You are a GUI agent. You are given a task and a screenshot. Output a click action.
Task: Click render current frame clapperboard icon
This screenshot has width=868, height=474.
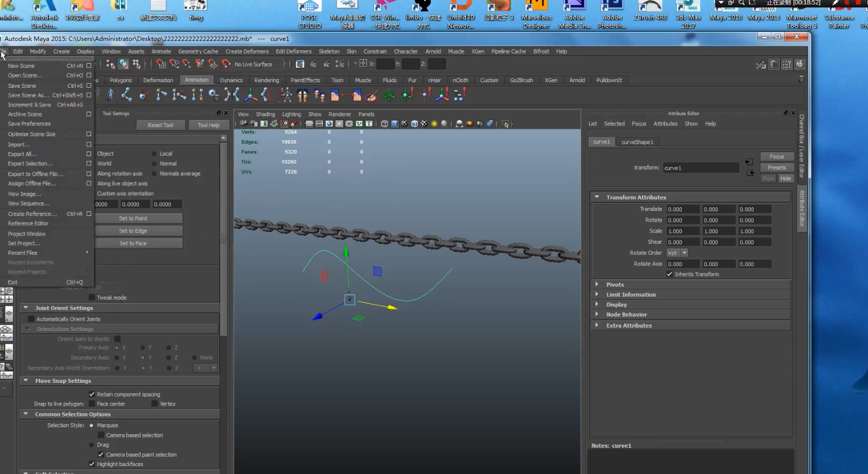[313, 64]
